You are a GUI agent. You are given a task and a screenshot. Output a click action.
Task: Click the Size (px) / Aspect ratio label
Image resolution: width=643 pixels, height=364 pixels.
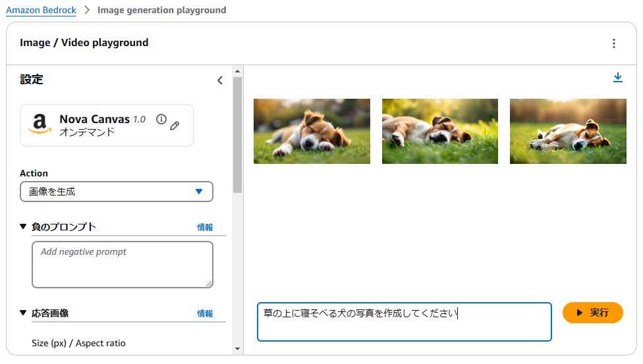tap(79, 343)
